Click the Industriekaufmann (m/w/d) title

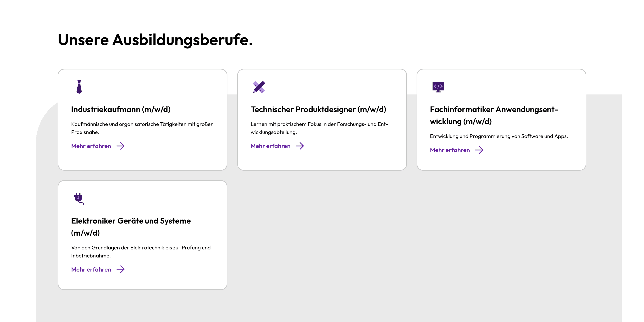(121, 109)
